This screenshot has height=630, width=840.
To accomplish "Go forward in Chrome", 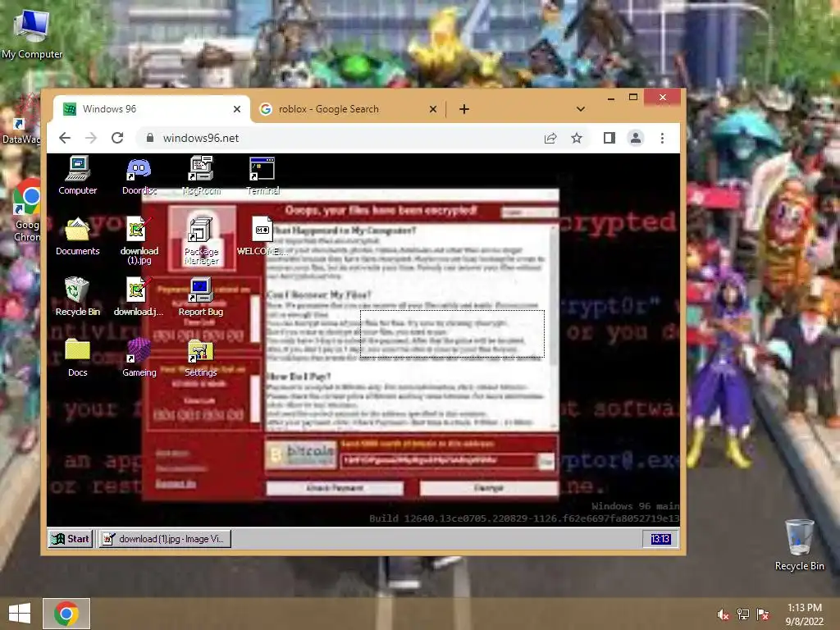I will tap(91, 138).
